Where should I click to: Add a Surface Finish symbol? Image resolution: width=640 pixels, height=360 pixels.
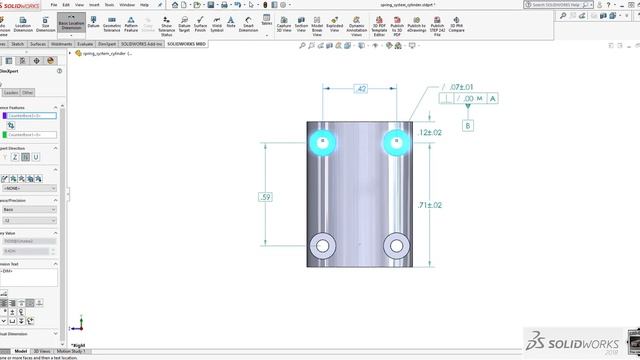[200, 24]
